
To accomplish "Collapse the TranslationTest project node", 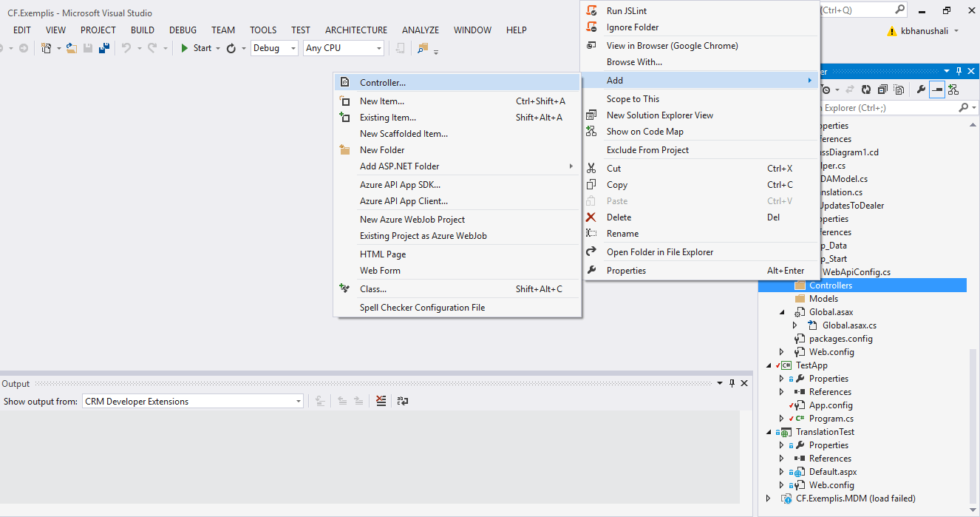I will click(x=769, y=432).
